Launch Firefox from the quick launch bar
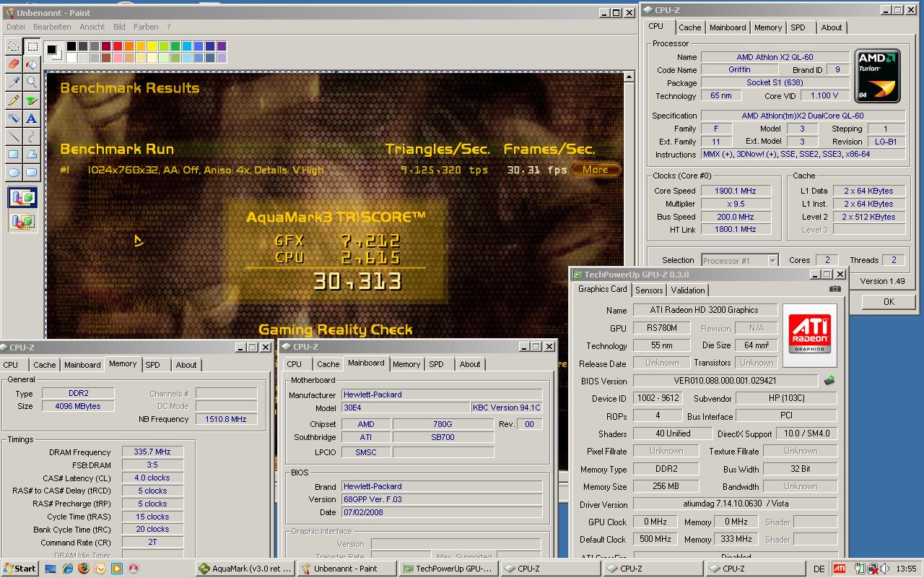 (84, 569)
